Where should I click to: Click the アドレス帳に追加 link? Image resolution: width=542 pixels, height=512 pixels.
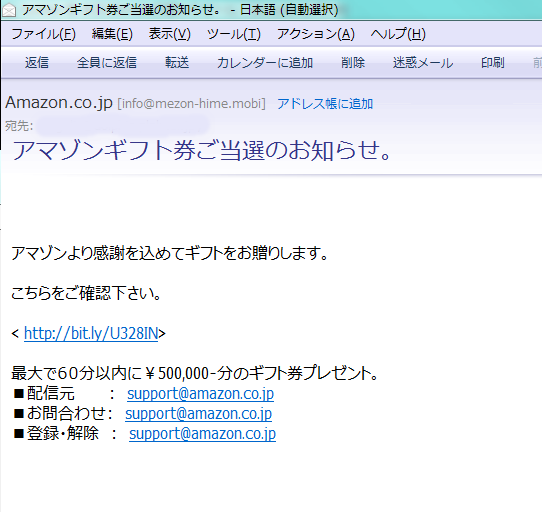[325, 104]
